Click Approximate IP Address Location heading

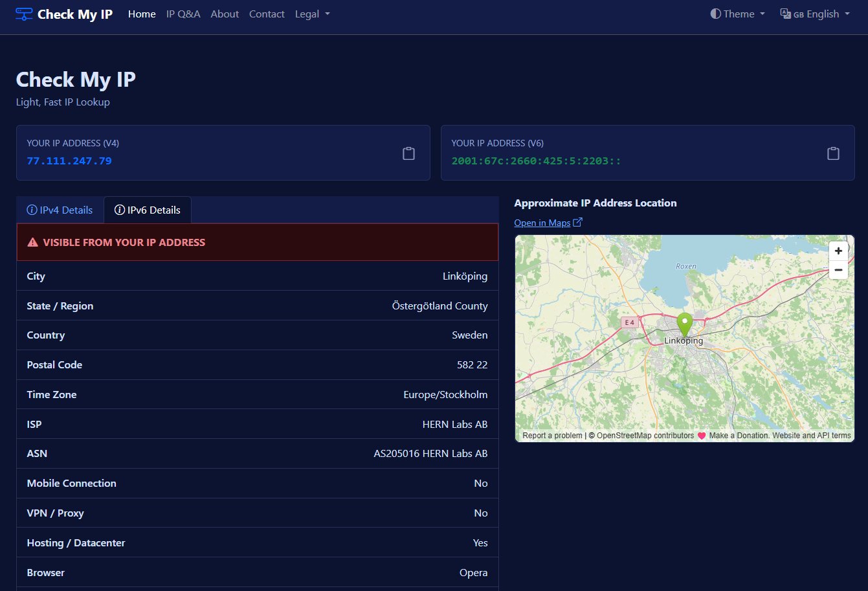tap(595, 203)
